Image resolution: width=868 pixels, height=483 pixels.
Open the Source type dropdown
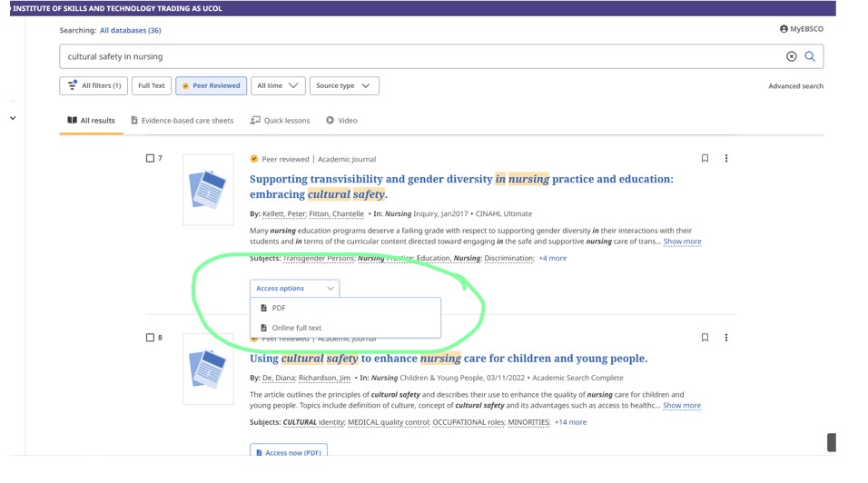pyautogui.click(x=344, y=86)
